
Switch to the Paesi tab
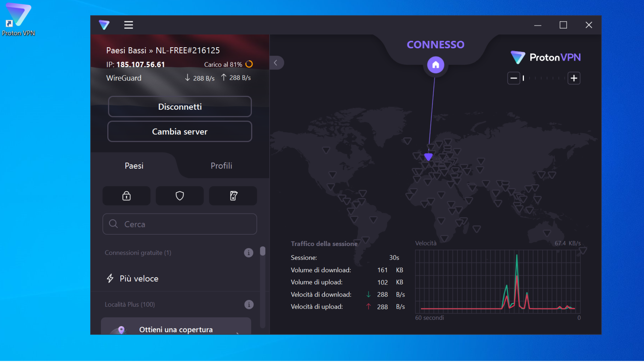click(x=134, y=166)
